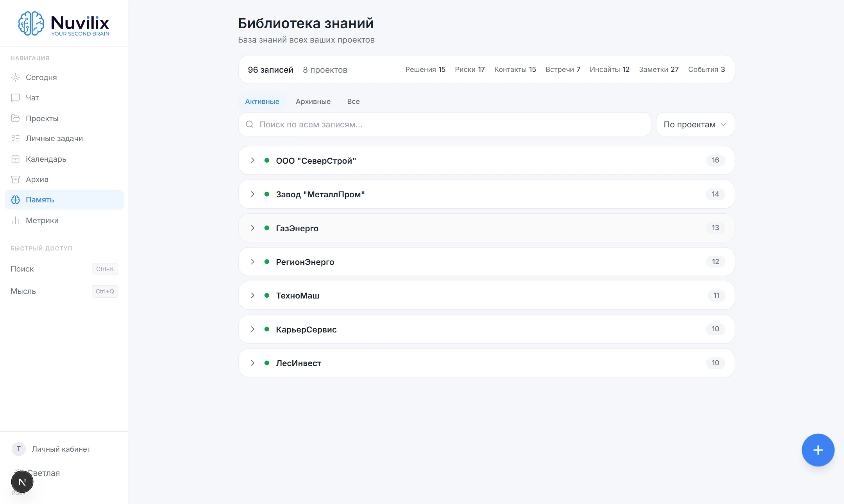Expand the ЛесИнвест project chevron
This screenshot has width=844, height=504.
(253, 363)
